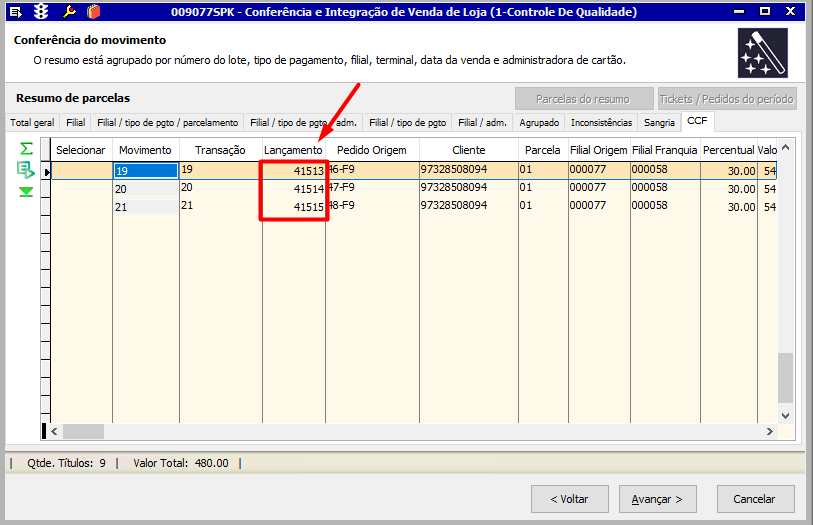Viewport: 813px width, 525px height.
Task: Click the Percentual column header
Action: point(728,150)
